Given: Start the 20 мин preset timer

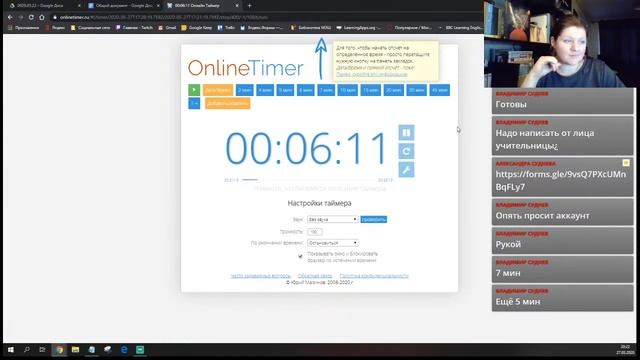Looking at the screenshot, I should tap(393, 90).
